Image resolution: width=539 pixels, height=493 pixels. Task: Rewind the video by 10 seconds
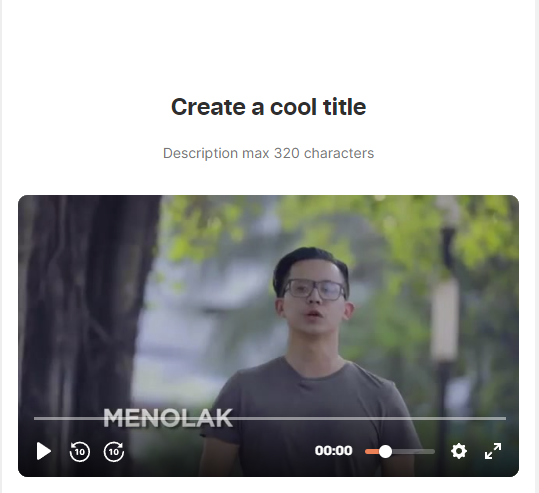pos(80,451)
